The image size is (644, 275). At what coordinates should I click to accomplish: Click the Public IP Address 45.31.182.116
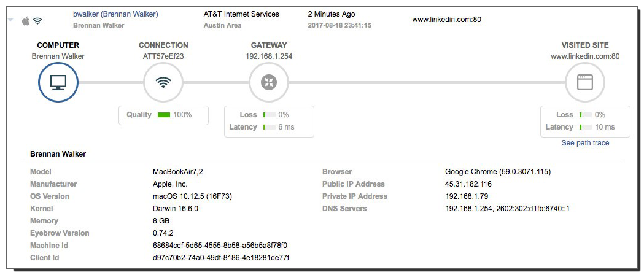pos(468,184)
